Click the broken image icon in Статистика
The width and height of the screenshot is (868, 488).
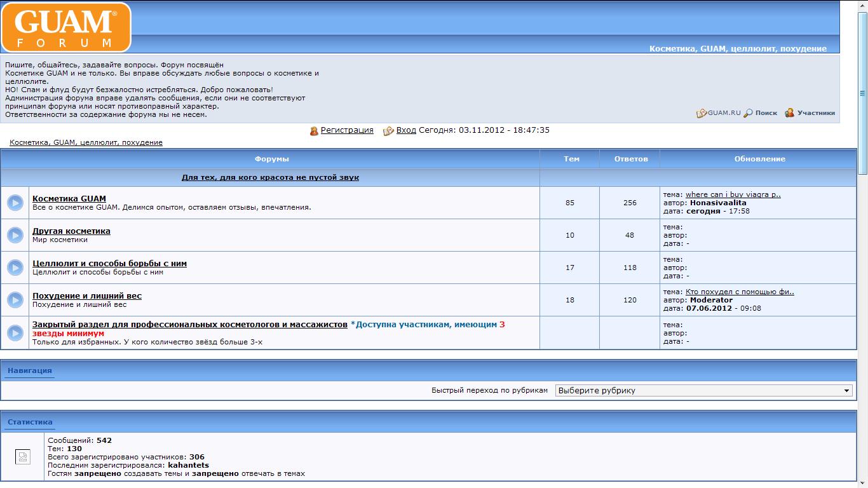click(x=23, y=457)
